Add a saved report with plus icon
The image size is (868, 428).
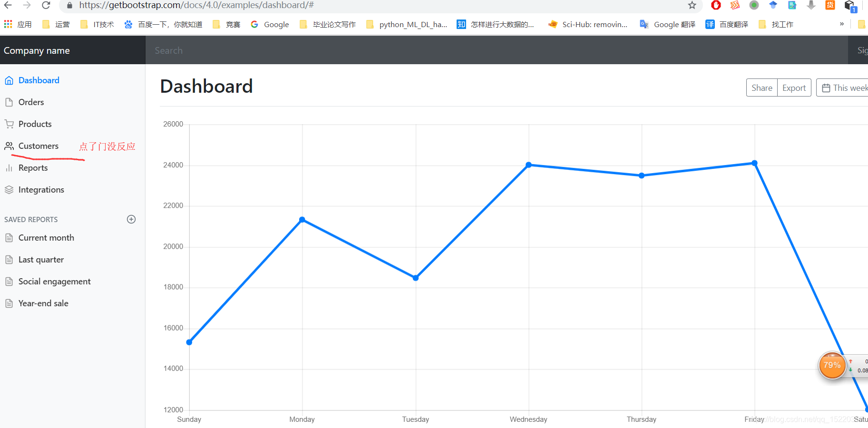(x=131, y=219)
